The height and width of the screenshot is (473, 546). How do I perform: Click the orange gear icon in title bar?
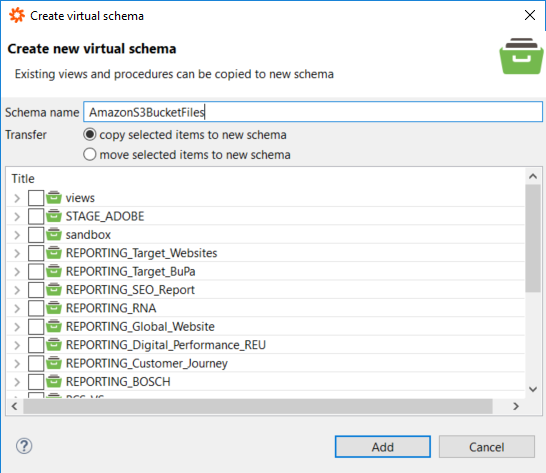[x=17, y=16]
